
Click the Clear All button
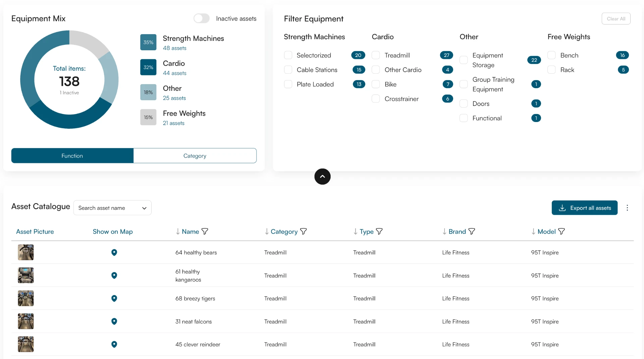(616, 19)
